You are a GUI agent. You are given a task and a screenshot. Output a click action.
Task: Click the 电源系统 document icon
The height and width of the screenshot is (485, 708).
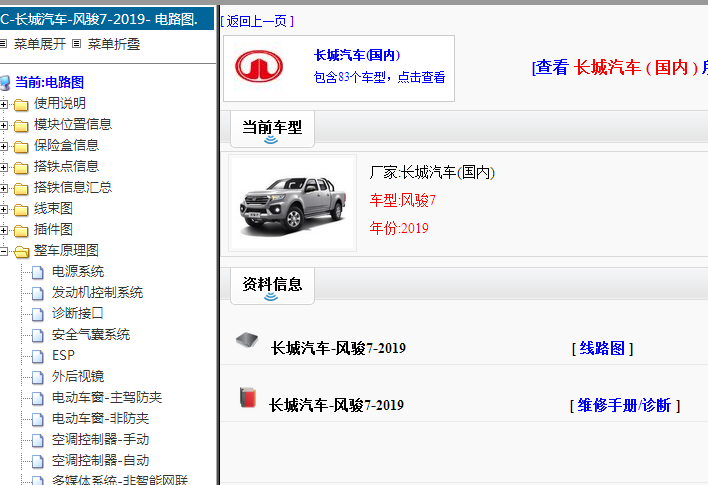click(38, 272)
